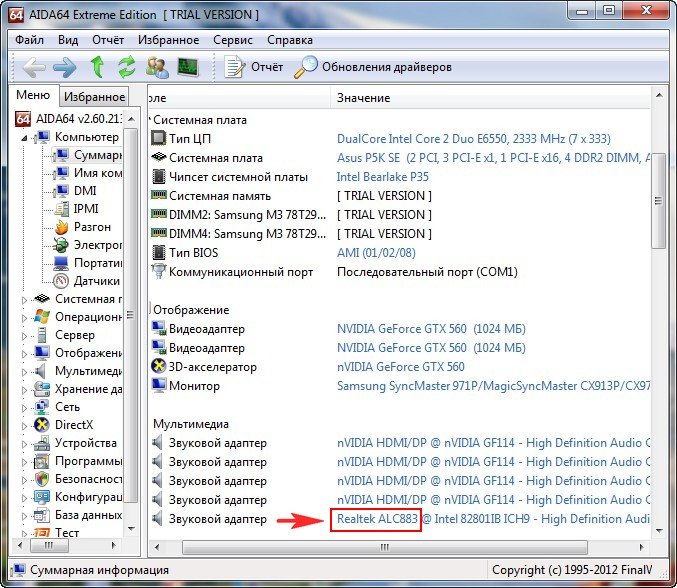Viewport: 677px width, 588px height.
Task: Open the Intel Bearlake P35 chipset link
Action: pos(383,177)
